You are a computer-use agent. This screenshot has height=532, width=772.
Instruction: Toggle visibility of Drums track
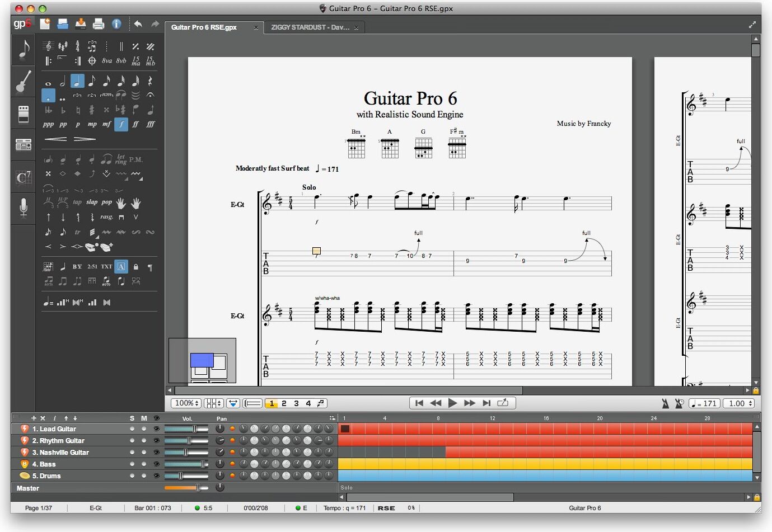156,476
